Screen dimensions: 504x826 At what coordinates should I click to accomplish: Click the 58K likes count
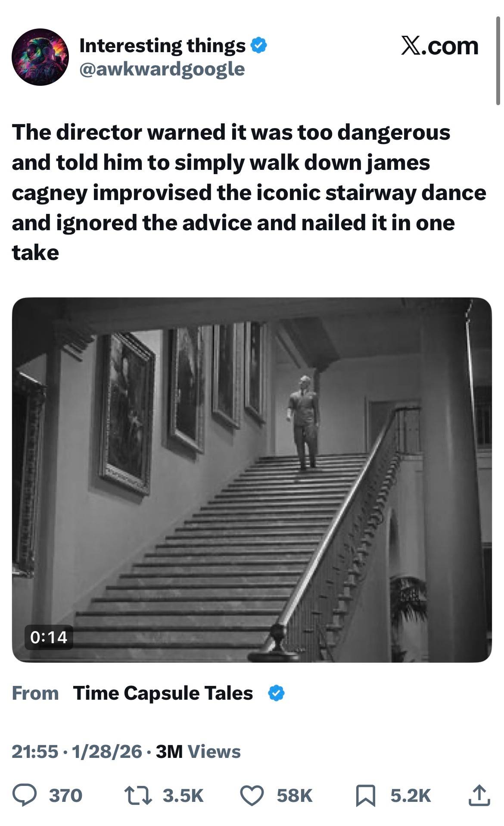pos(295,795)
